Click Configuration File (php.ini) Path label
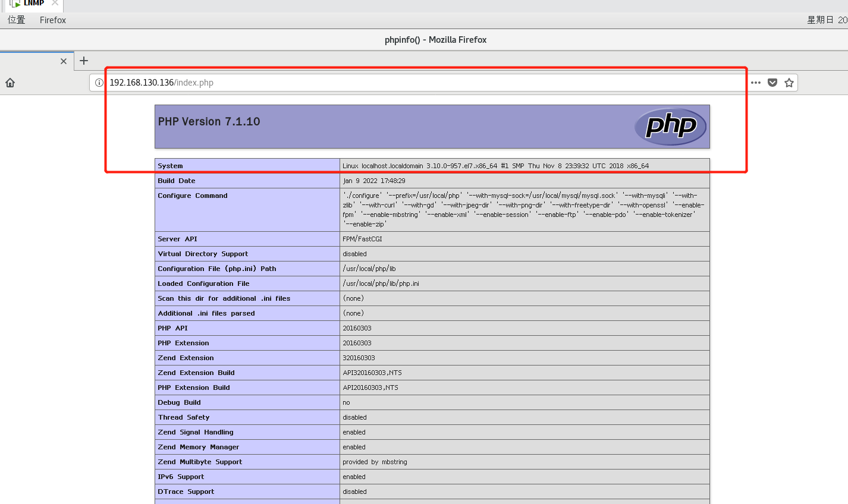Screen dimensions: 848x504 pos(217,269)
